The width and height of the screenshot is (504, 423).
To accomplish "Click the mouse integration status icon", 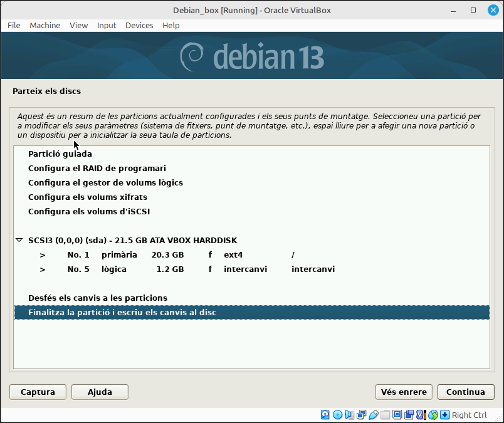I will 433,415.
